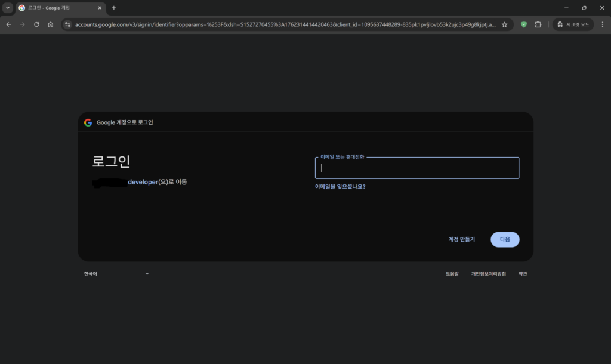This screenshot has width=611, height=364.
Task: Open the Chrome three-dot menu
Action: pyautogui.click(x=601, y=24)
